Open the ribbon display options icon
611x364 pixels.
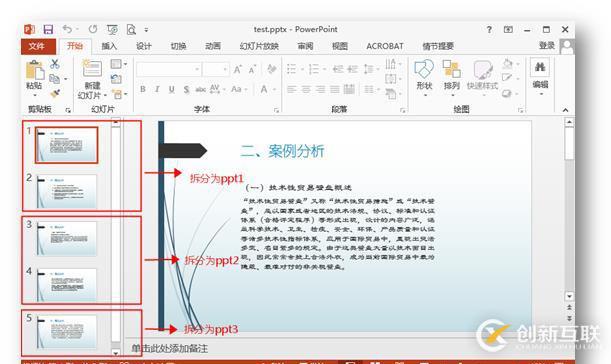coord(508,30)
